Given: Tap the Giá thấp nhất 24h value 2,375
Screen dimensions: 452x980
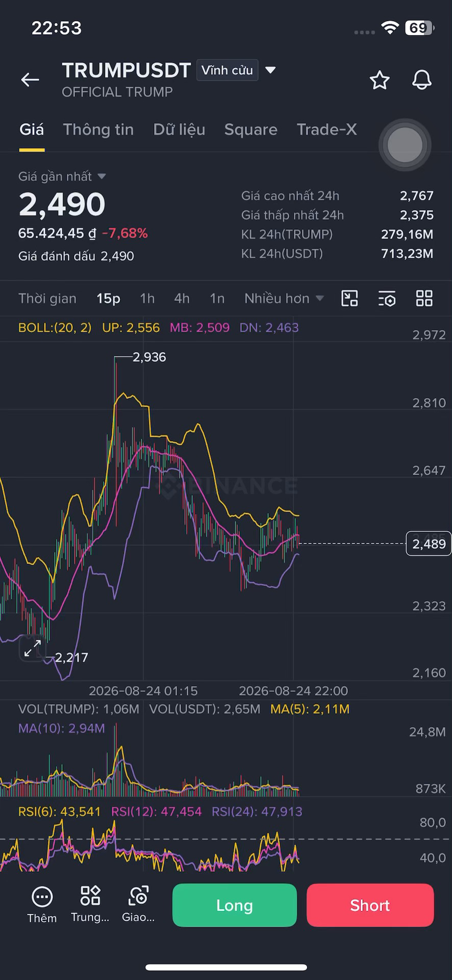Looking at the screenshot, I should [416, 215].
